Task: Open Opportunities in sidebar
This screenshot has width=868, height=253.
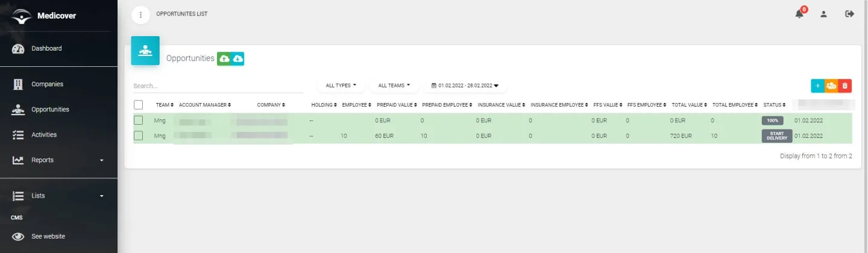Action: click(x=50, y=110)
